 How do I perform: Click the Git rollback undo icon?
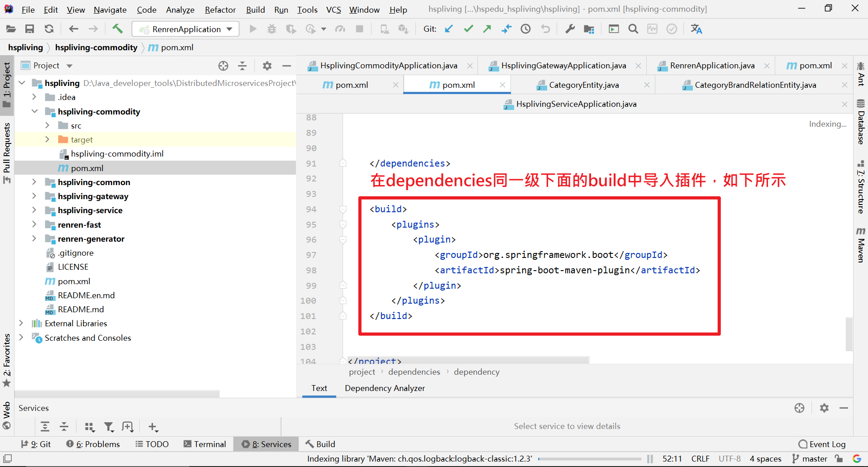point(545,29)
